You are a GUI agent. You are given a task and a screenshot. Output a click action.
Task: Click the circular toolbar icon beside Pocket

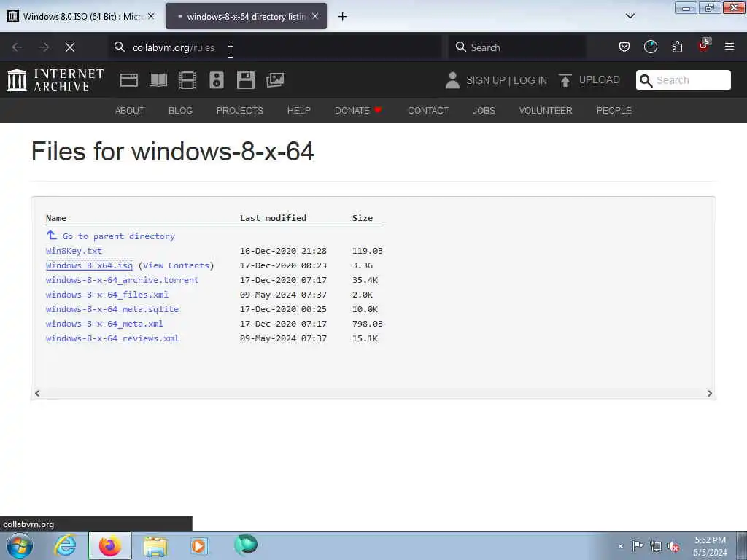[x=650, y=47]
